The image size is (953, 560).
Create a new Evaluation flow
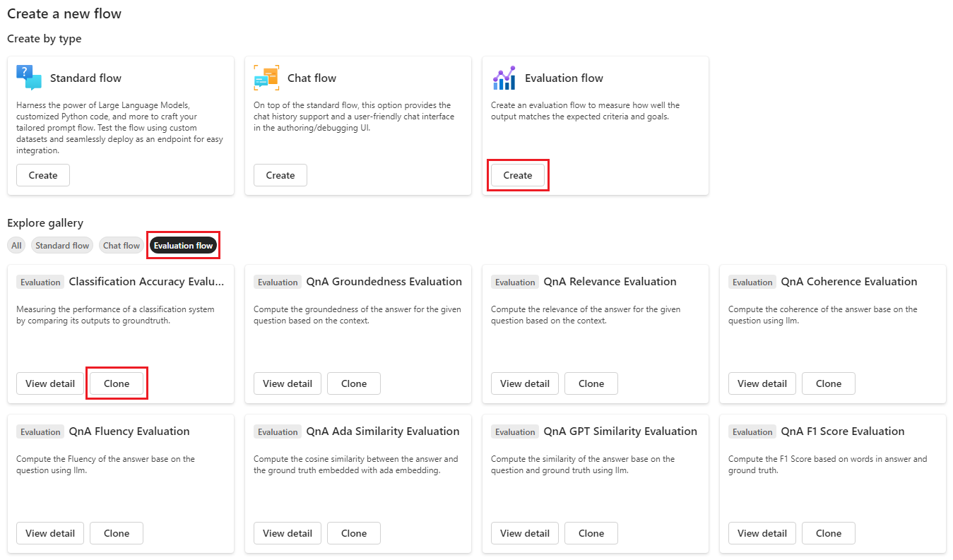[x=518, y=175]
